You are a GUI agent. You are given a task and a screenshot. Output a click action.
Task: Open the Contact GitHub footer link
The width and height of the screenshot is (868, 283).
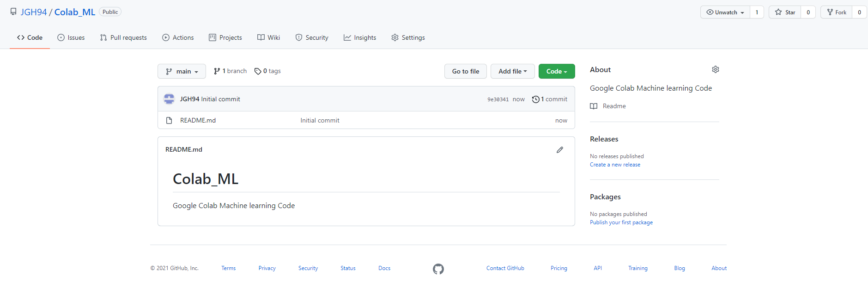click(505, 268)
